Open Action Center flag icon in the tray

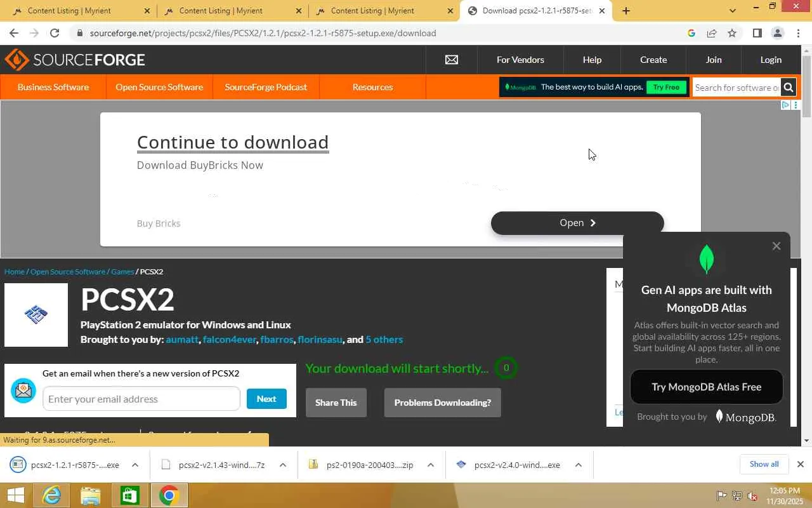click(722, 496)
